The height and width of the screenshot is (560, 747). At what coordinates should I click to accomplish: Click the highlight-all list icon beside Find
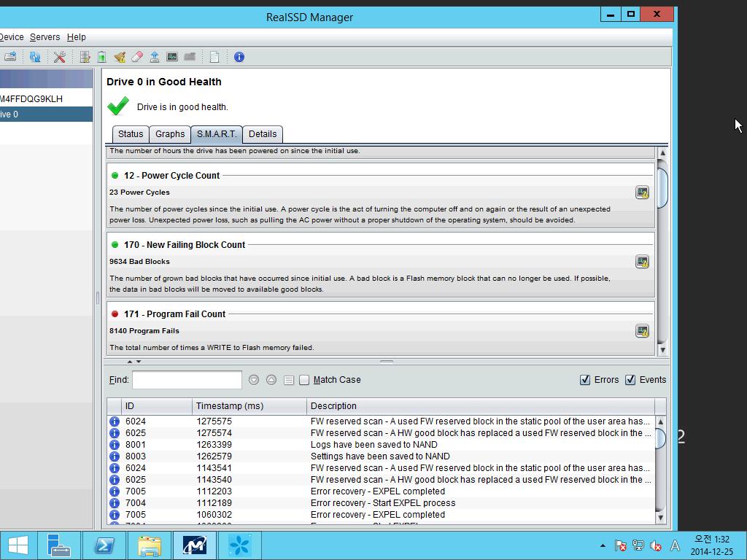click(x=289, y=380)
